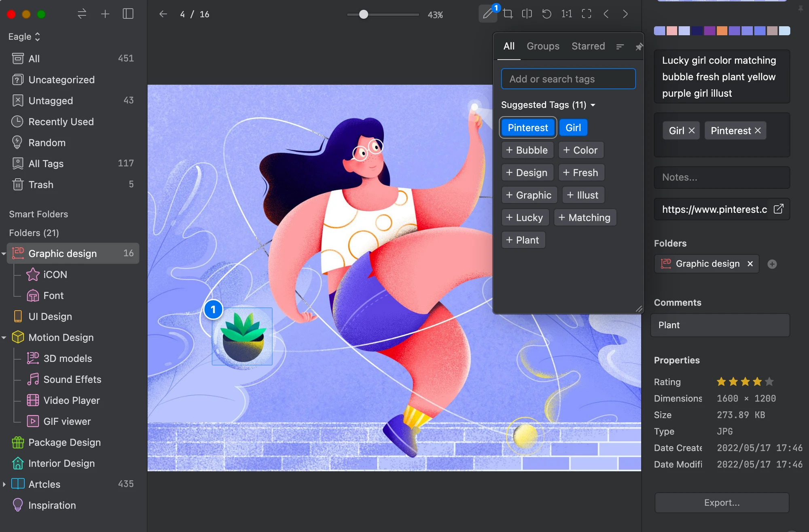Open Suggested Tags dropdown arrow
The height and width of the screenshot is (532, 809).
point(593,105)
